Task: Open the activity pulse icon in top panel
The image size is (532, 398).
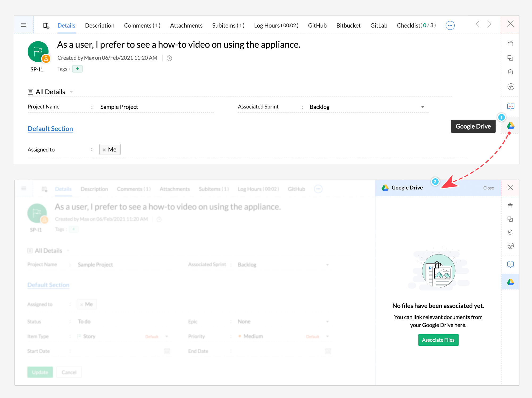Action: pos(510,87)
